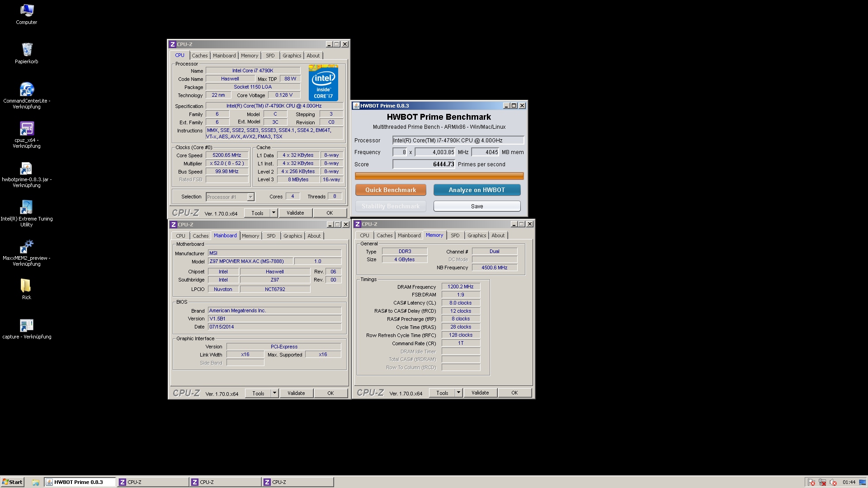Click OK in the CPU window

330,213
